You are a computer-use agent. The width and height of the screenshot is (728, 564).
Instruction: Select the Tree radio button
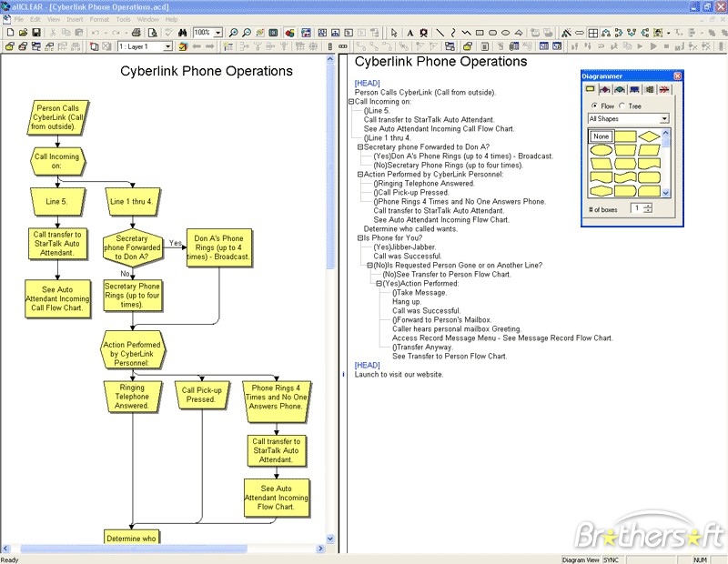pyautogui.click(x=624, y=106)
